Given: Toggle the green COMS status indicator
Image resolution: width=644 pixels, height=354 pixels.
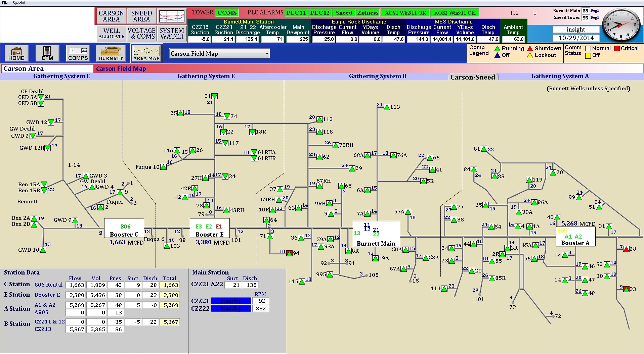Looking at the screenshot, I should point(227,12).
